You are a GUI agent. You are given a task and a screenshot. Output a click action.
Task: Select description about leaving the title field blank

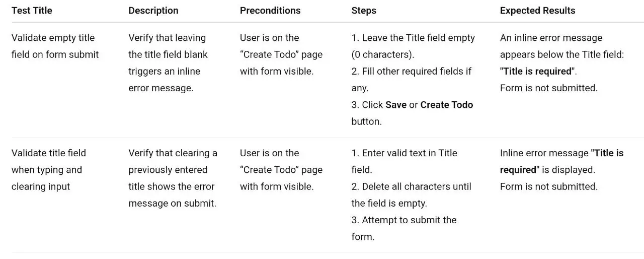[168, 62]
